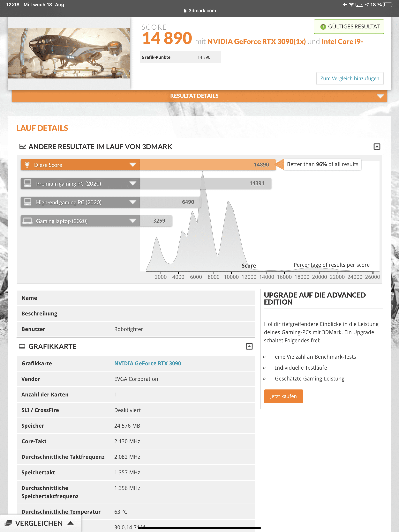
Task: Click the Benutzer value Robofighter
Action: (x=129, y=329)
